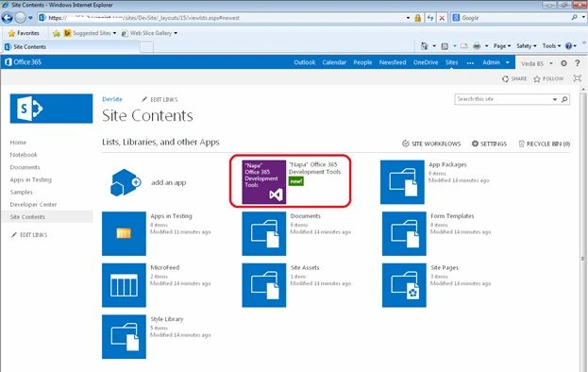Open the address bar dropdown arrow

pyautogui.click(x=408, y=18)
